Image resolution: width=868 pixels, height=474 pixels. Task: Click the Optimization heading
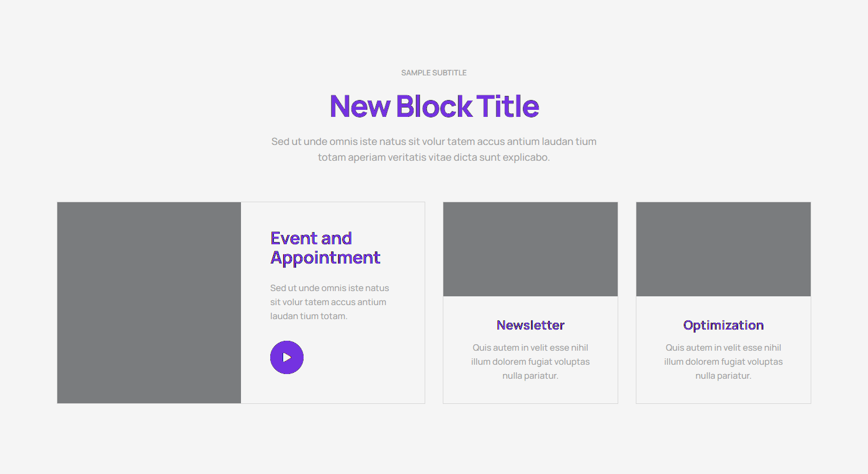click(x=723, y=325)
